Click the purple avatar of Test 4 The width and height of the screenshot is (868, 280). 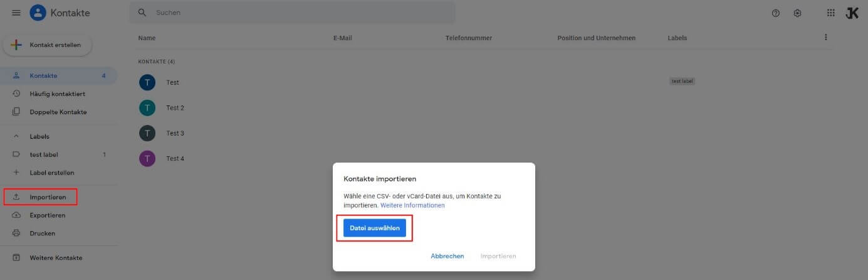click(x=147, y=158)
